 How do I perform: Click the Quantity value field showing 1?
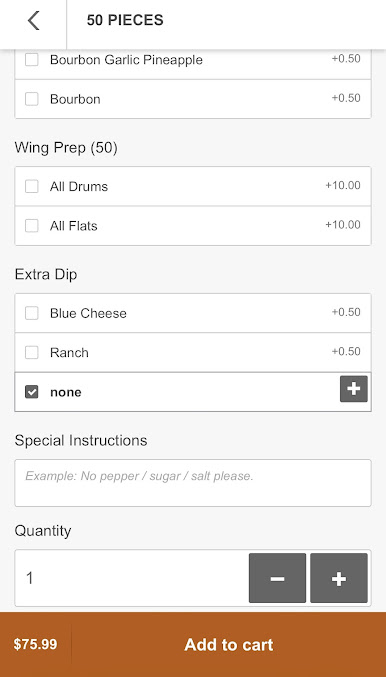tap(132, 578)
